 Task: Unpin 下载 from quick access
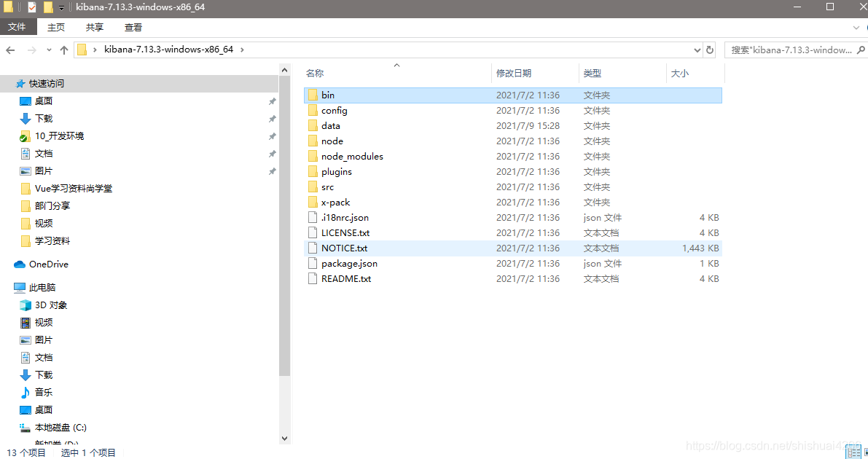pyautogui.click(x=272, y=119)
